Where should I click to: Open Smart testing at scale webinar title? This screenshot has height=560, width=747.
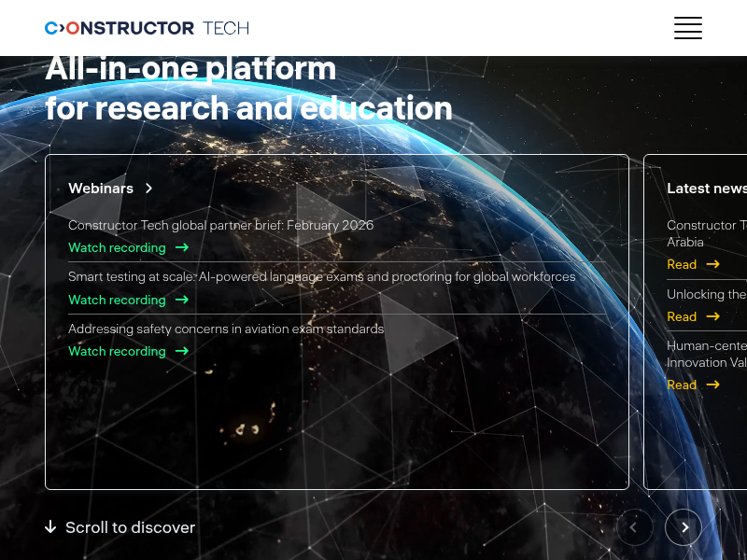[321, 276]
